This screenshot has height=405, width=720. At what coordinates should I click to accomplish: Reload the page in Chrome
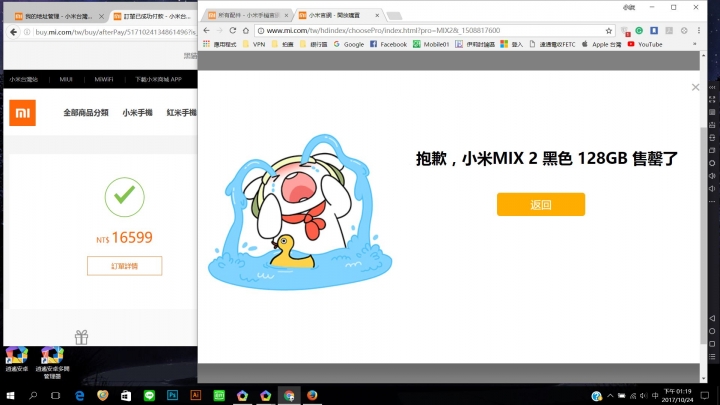[233, 30]
